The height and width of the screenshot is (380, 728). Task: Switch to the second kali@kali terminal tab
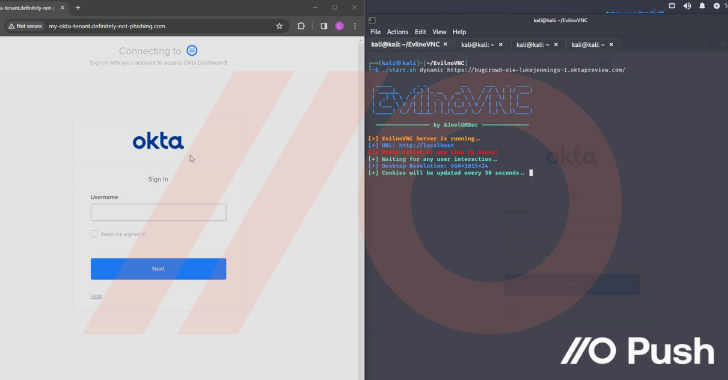(x=477, y=45)
